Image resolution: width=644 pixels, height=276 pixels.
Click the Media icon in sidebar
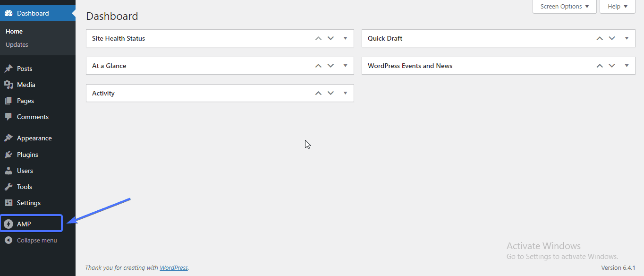point(8,85)
